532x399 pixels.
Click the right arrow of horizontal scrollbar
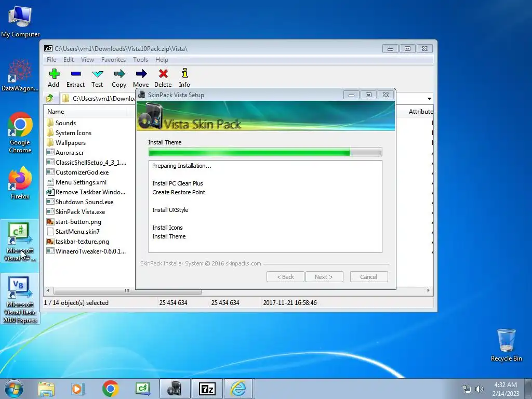pos(428,291)
